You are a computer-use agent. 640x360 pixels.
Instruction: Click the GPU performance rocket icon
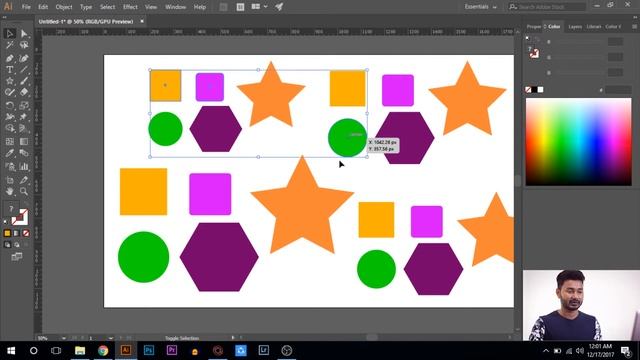click(x=279, y=7)
